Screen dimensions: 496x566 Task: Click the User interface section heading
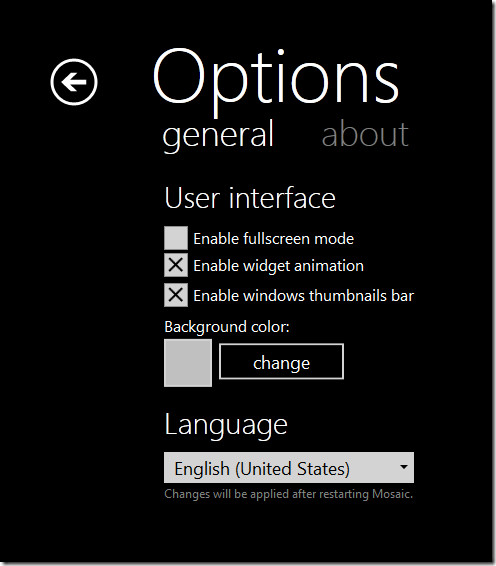250,198
